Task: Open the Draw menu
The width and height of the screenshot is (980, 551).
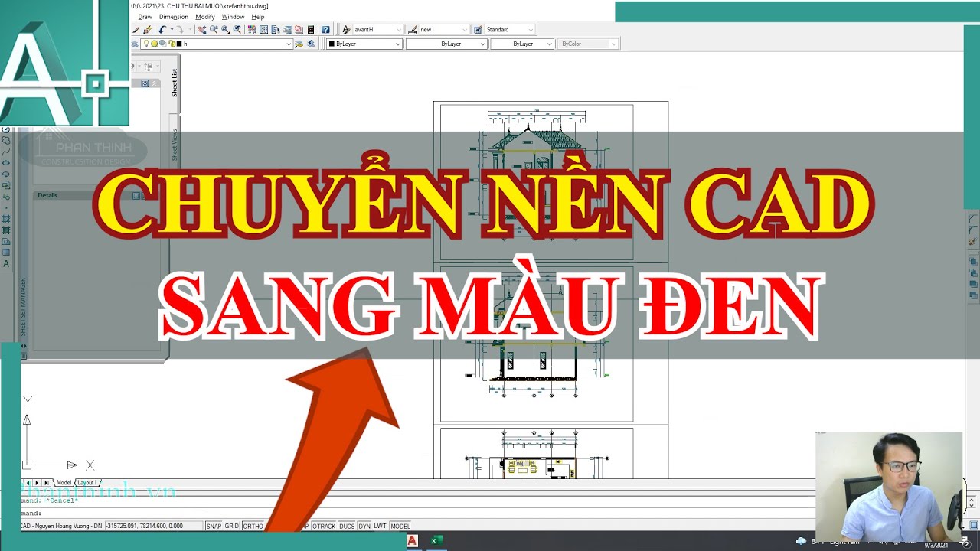Action: click(x=145, y=17)
